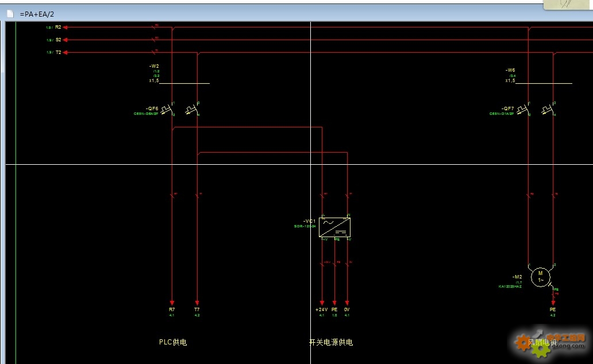
Task: Select the green part number under -QF6
Action: (146, 114)
